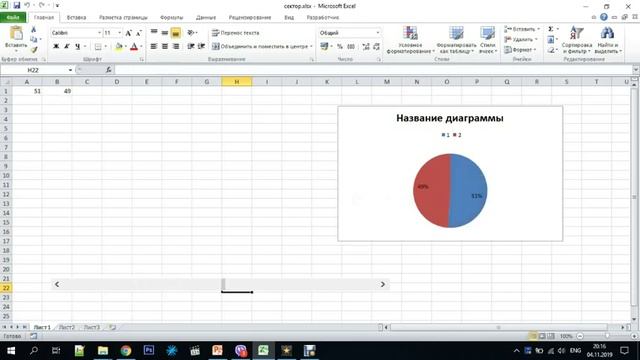Open Chrome from the taskbar
This screenshot has width=640, height=360.
point(126,351)
